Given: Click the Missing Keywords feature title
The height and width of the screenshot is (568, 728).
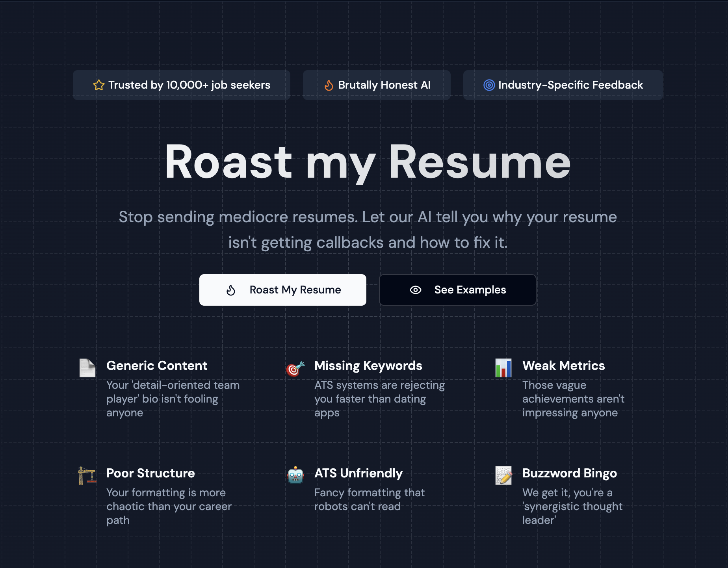Looking at the screenshot, I should pyautogui.click(x=368, y=366).
